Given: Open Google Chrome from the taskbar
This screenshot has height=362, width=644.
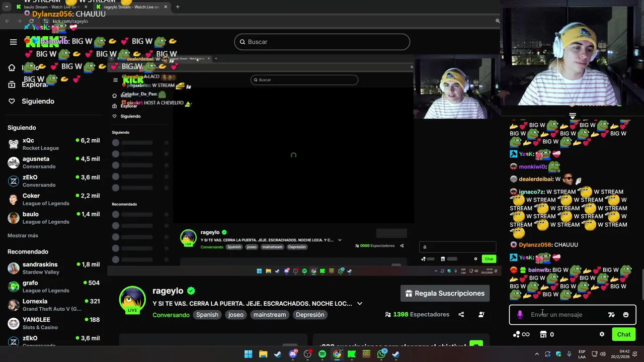Looking at the screenshot, I should [337, 354].
